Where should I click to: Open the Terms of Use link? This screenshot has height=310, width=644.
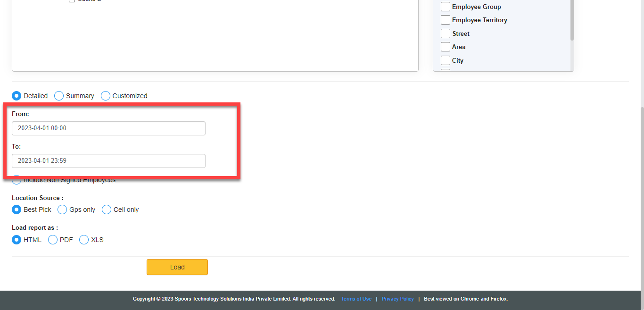tap(356, 299)
